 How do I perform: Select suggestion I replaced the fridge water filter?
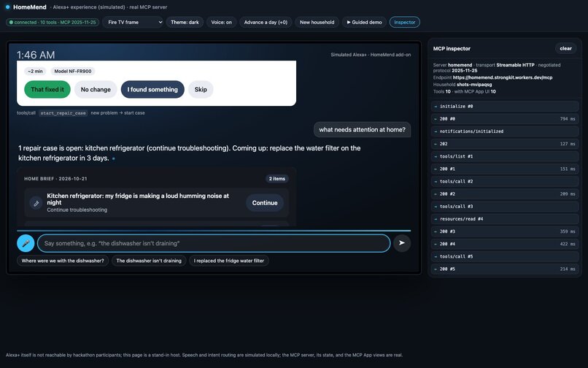click(229, 261)
